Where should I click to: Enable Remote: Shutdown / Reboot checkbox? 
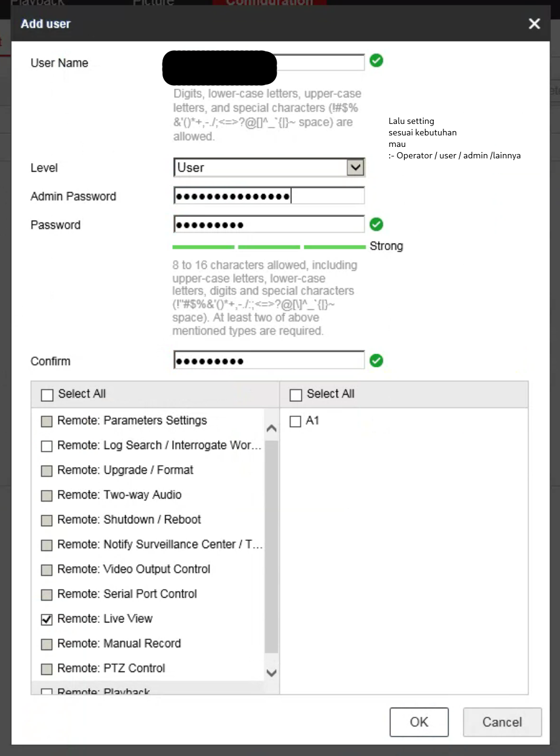click(47, 520)
